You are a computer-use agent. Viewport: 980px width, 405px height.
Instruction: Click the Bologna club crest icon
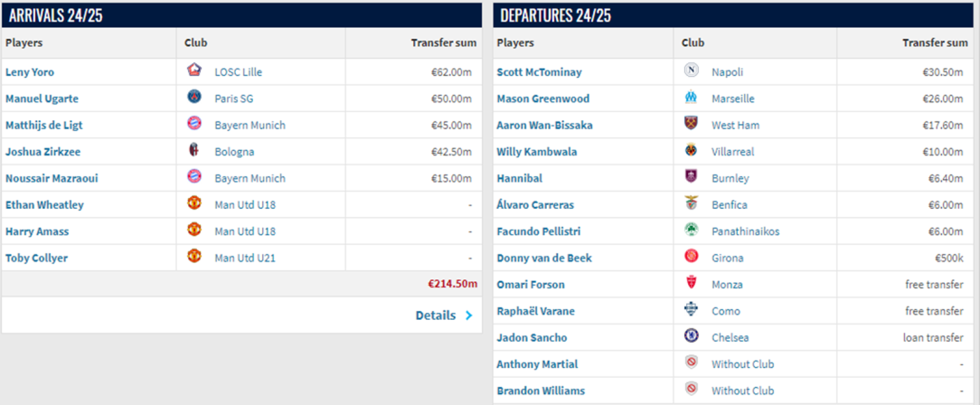(193, 151)
